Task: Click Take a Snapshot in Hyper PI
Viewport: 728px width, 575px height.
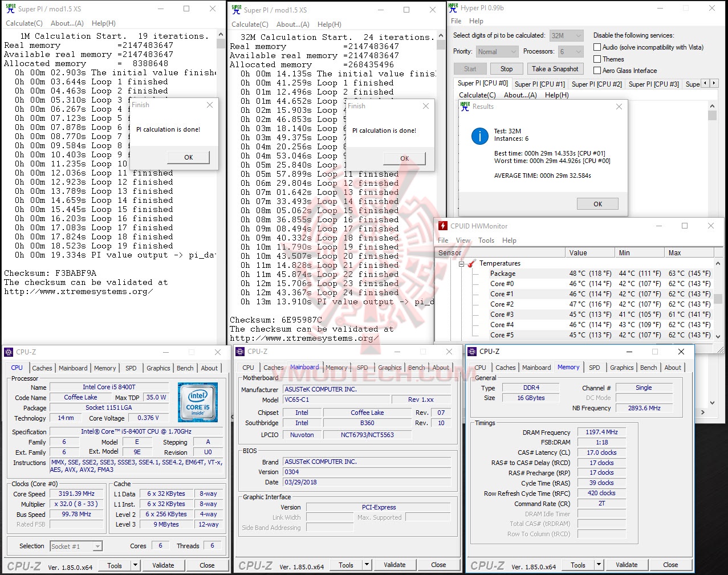Action: click(555, 69)
